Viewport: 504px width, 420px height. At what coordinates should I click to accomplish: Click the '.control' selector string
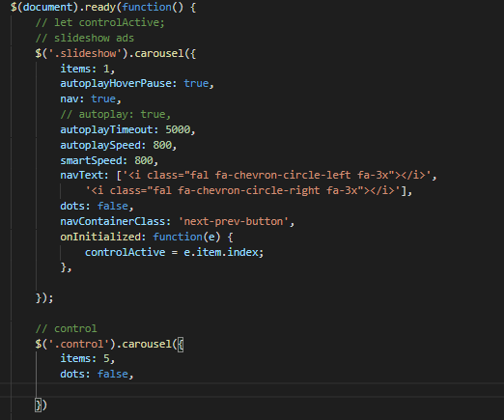pyautogui.click(x=78, y=344)
